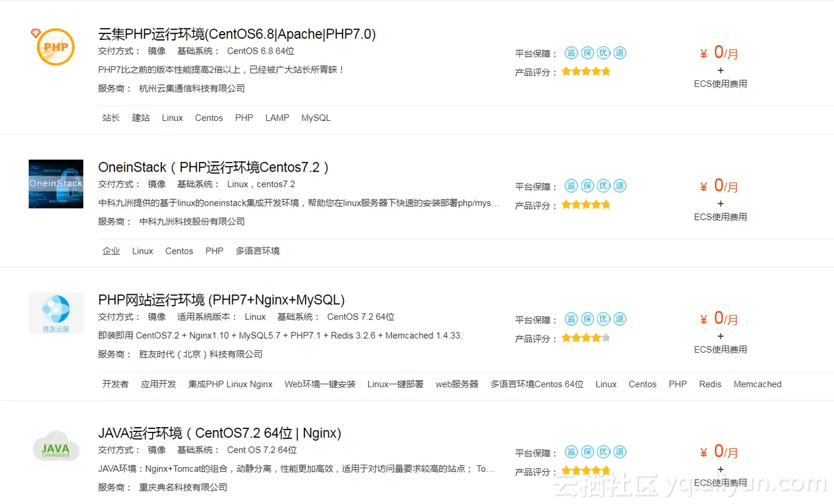
Task: Click 监 badge in PHP网站运行环境 row
Action: 571,319
